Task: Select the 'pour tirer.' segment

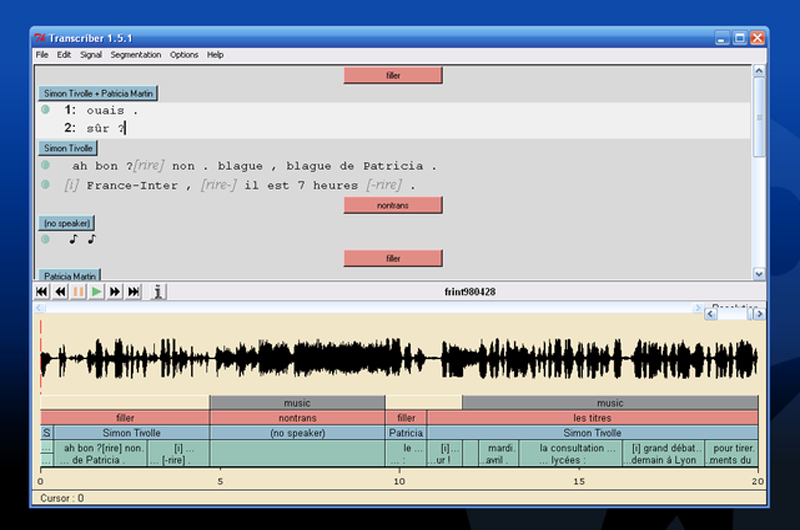Action: point(732,453)
